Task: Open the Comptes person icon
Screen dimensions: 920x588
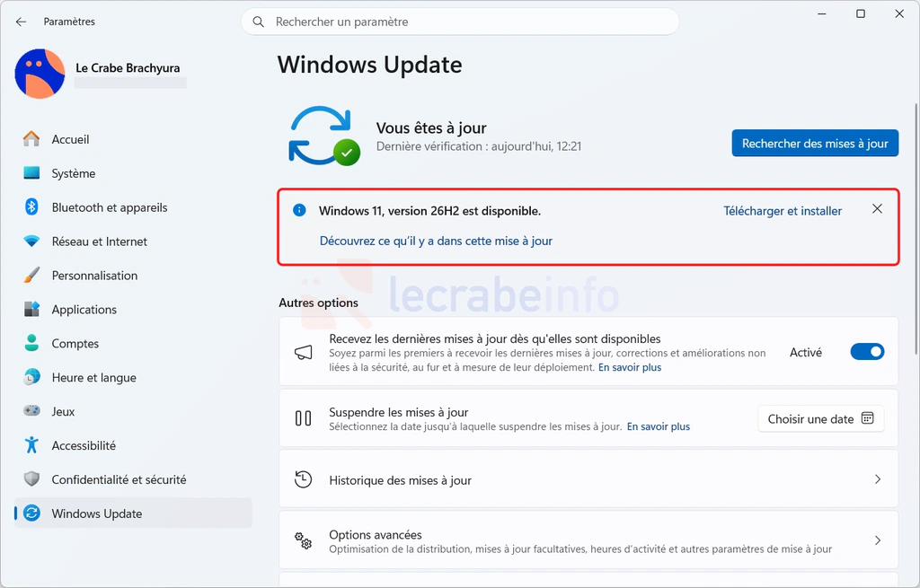Action: click(x=31, y=343)
